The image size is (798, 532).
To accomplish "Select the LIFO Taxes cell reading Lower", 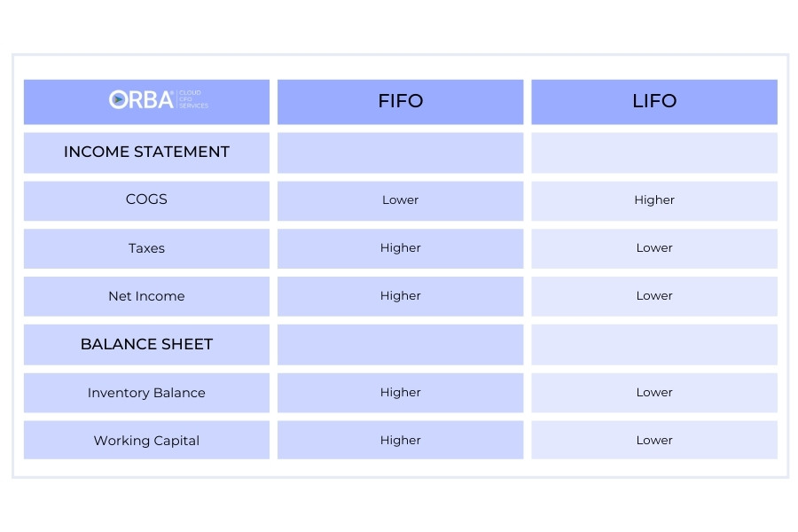I will (x=654, y=248).
